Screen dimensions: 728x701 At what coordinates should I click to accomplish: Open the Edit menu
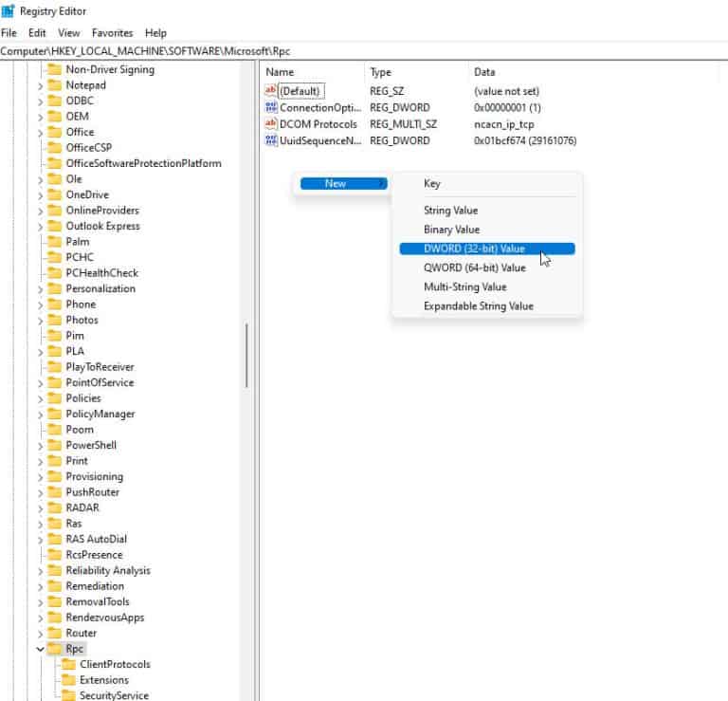point(37,32)
